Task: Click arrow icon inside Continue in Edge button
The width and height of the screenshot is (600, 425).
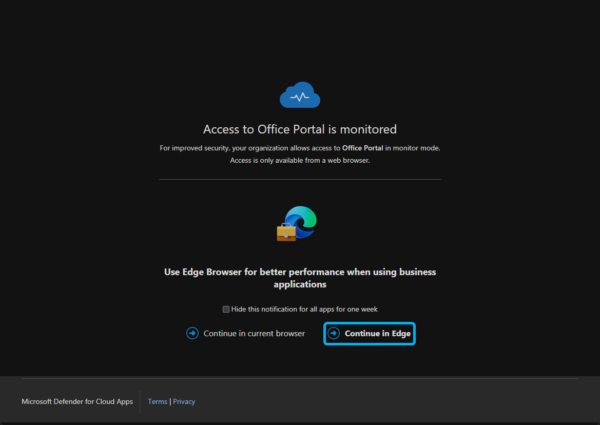Action: tap(334, 333)
